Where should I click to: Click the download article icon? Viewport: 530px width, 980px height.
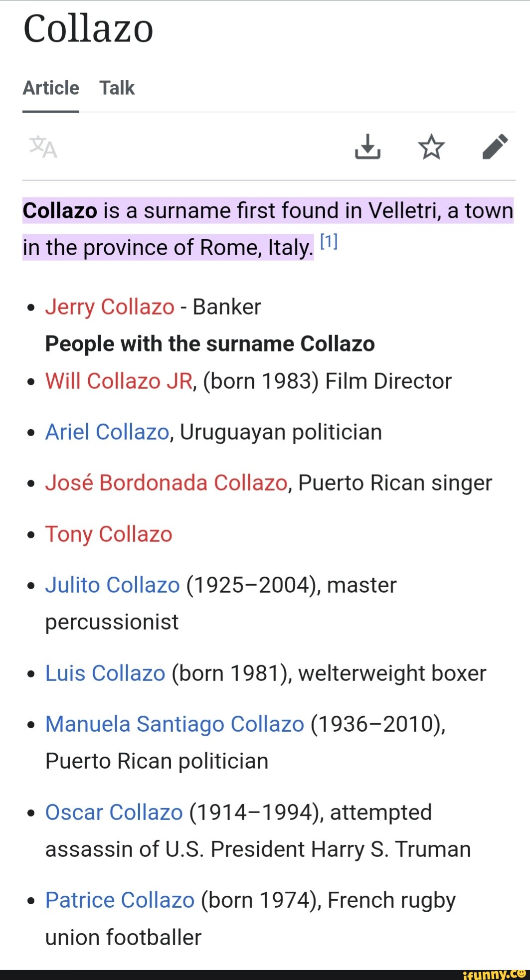[x=367, y=147]
